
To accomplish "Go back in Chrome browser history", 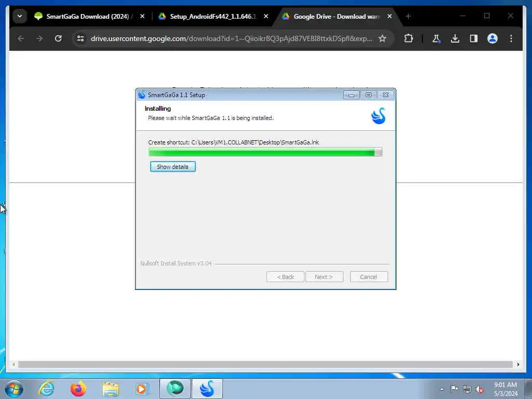I will click(21, 38).
